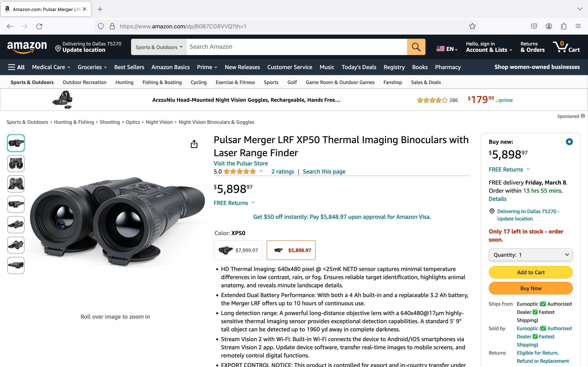Click the Amazon logo
Viewport: 588px width, 367px height.
[x=27, y=47]
